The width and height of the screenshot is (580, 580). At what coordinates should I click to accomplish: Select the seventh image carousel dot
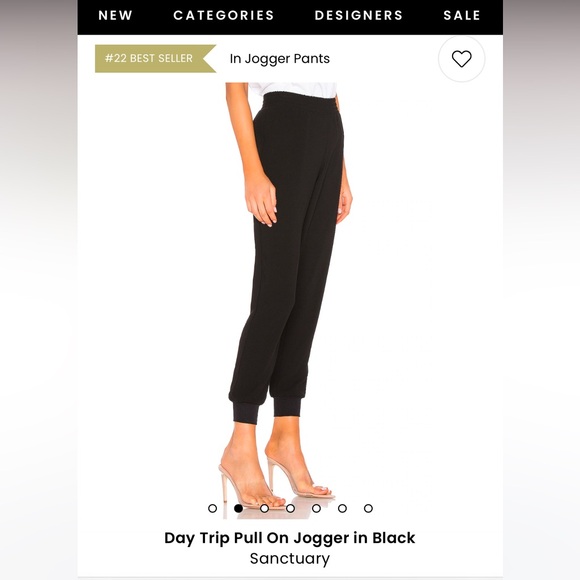(x=368, y=508)
